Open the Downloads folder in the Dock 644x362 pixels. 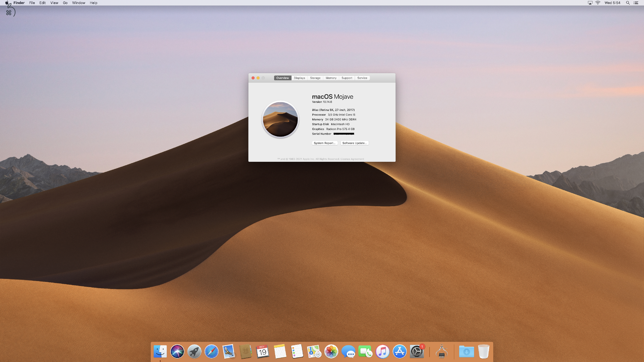click(x=466, y=351)
